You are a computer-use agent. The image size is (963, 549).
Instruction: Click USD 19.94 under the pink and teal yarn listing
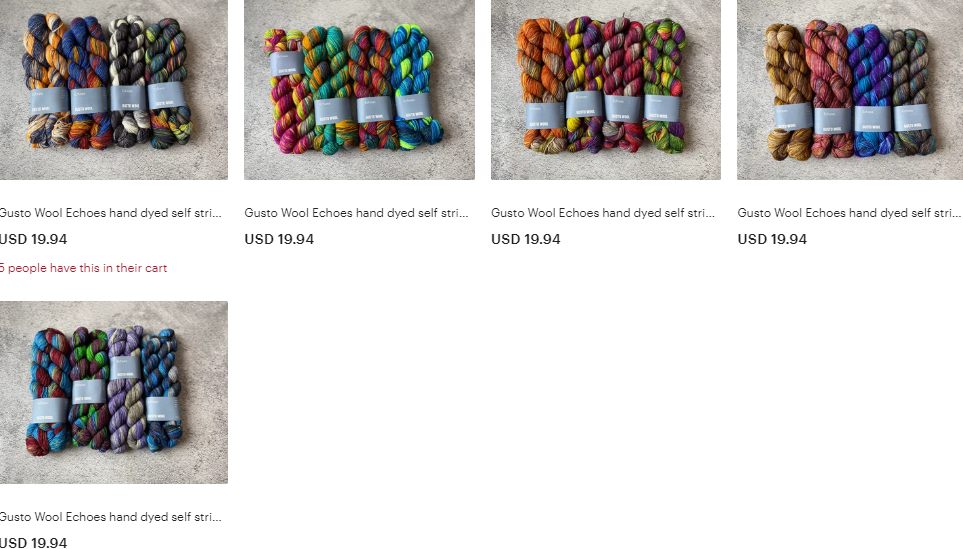279,239
